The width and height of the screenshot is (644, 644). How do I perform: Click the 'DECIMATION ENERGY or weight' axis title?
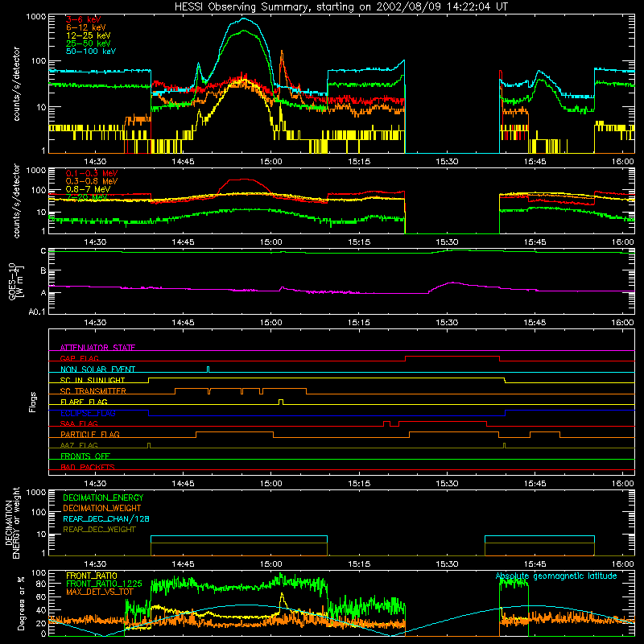tap(12, 522)
